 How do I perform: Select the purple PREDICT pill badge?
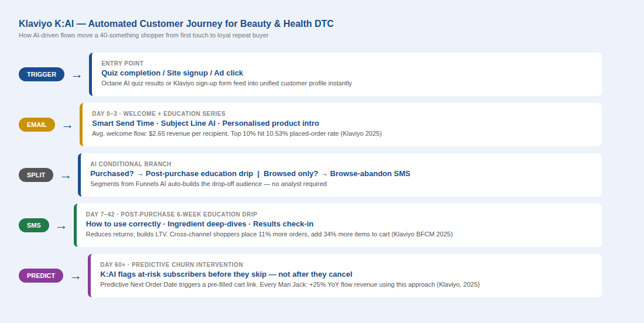tap(41, 276)
